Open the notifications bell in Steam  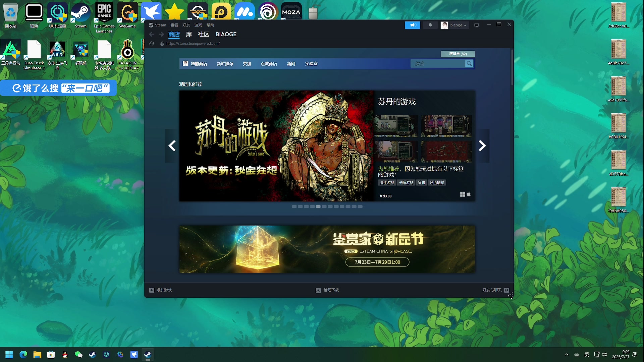(430, 25)
